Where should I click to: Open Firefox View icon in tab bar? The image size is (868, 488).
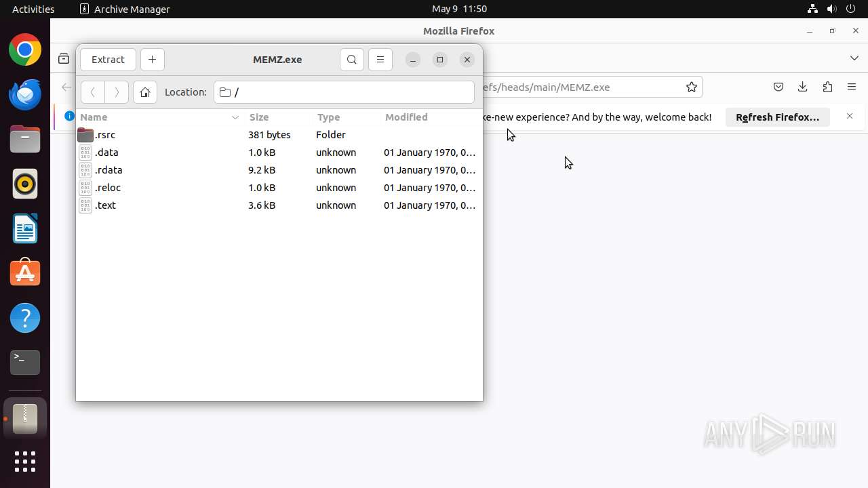coord(64,59)
